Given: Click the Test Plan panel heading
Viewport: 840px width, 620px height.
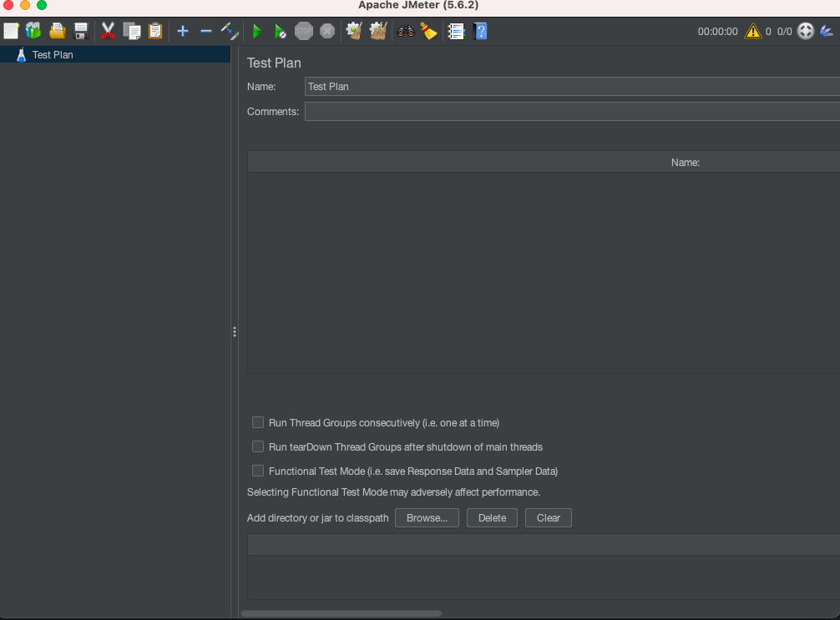Looking at the screenshot, I should (274, 63).
